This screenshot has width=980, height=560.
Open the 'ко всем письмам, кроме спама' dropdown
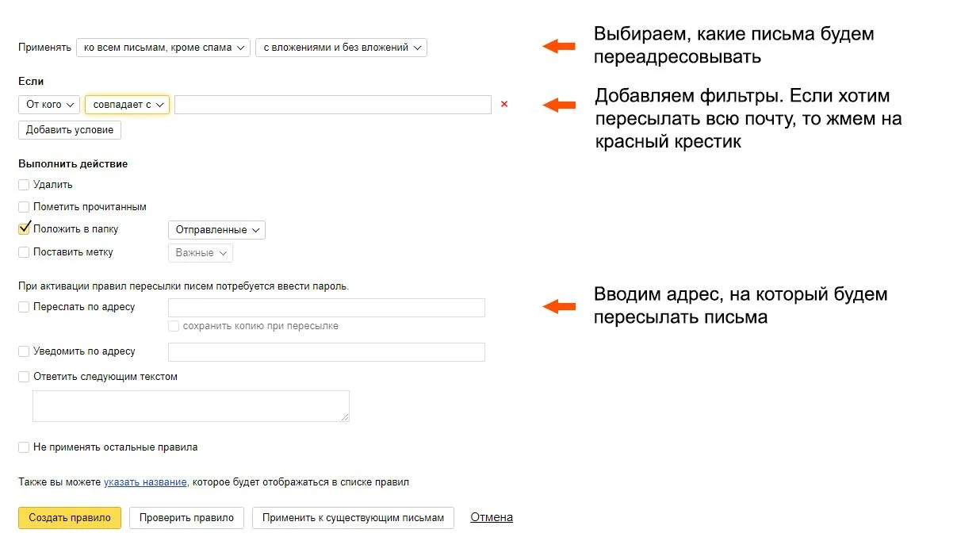[163, 48]
